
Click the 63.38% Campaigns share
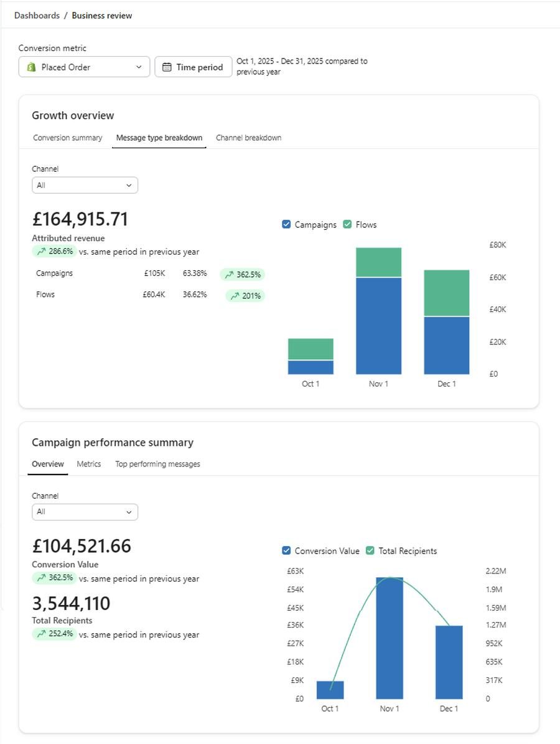195,273
